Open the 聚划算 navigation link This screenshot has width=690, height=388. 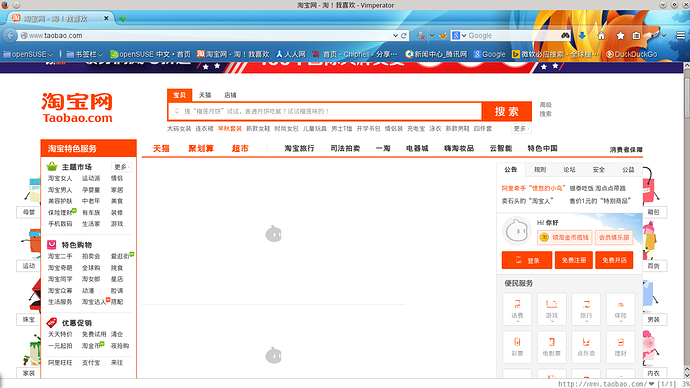(x=201, y=149)
